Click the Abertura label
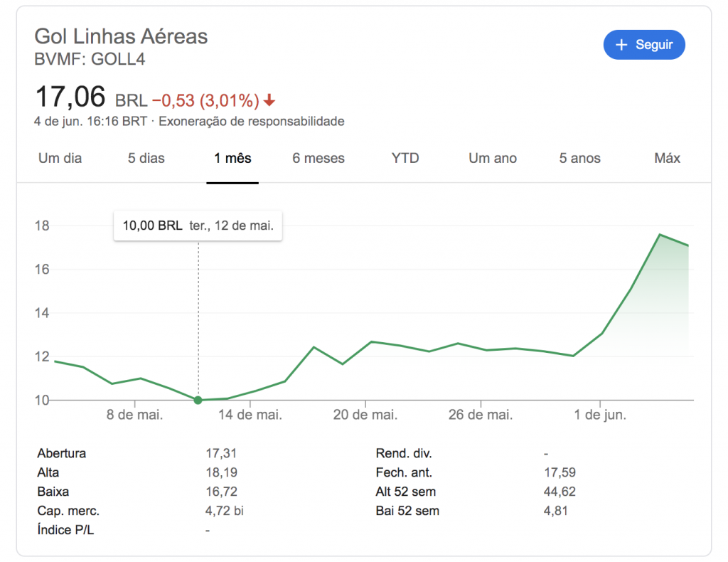 click(x=62, y=453)
